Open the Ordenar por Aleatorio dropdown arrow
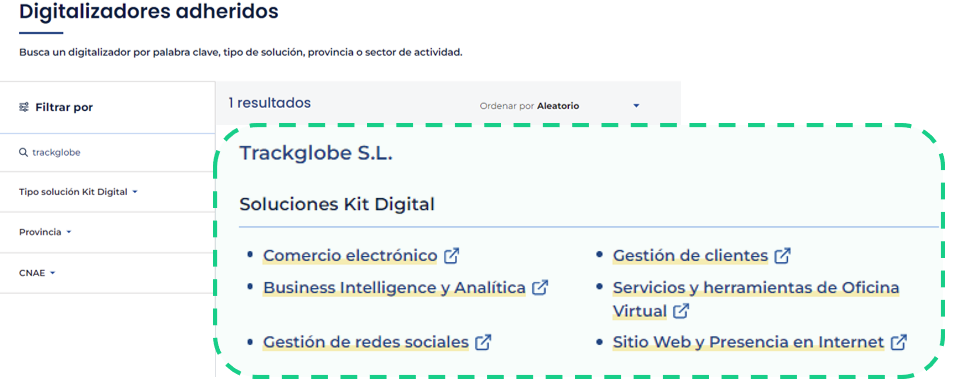 (636, 106)
